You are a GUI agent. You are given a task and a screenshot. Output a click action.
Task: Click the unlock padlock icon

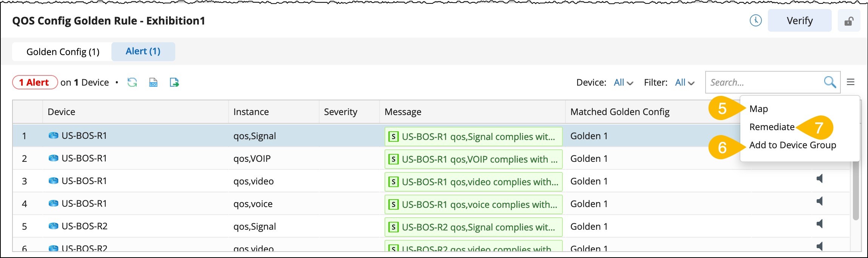[849, 21]
